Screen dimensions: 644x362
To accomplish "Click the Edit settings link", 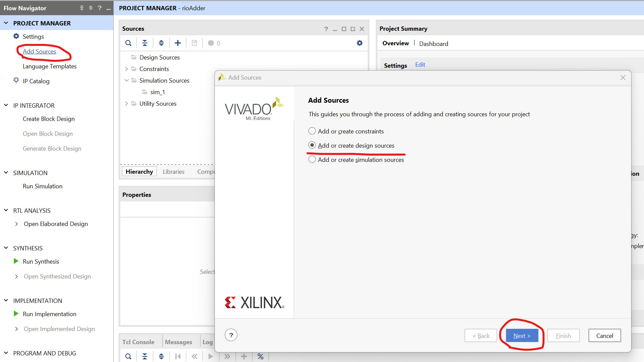I will pyautogui.click(x=420, y=65).
